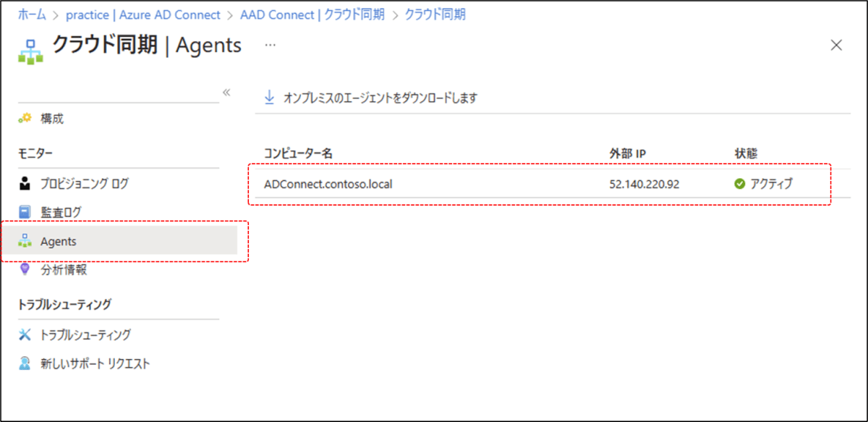
Task: Click the last クラウド同期 breadcrumb
Action: (435, 14)
